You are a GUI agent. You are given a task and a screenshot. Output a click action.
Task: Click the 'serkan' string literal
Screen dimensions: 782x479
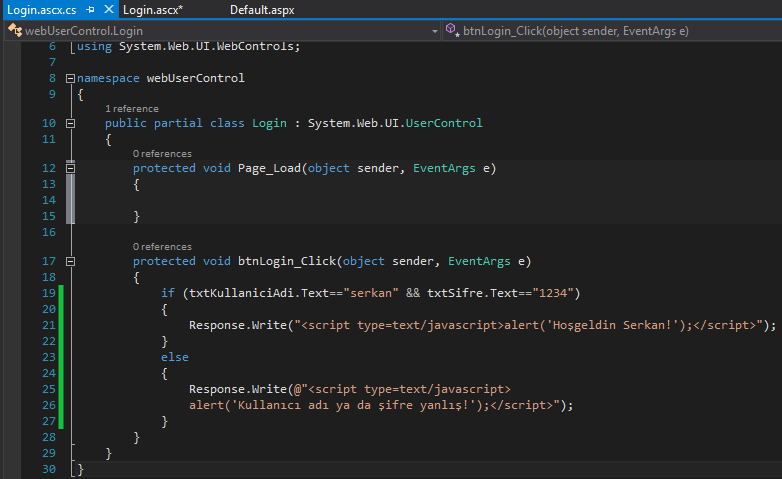[371, 293]
